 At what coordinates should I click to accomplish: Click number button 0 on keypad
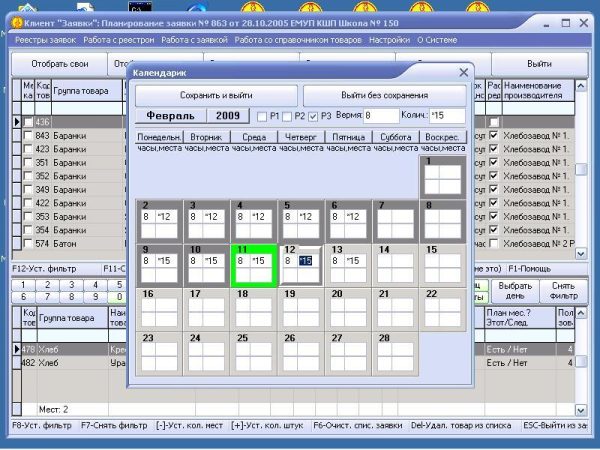pyautogui.click(x=119, y=297)
